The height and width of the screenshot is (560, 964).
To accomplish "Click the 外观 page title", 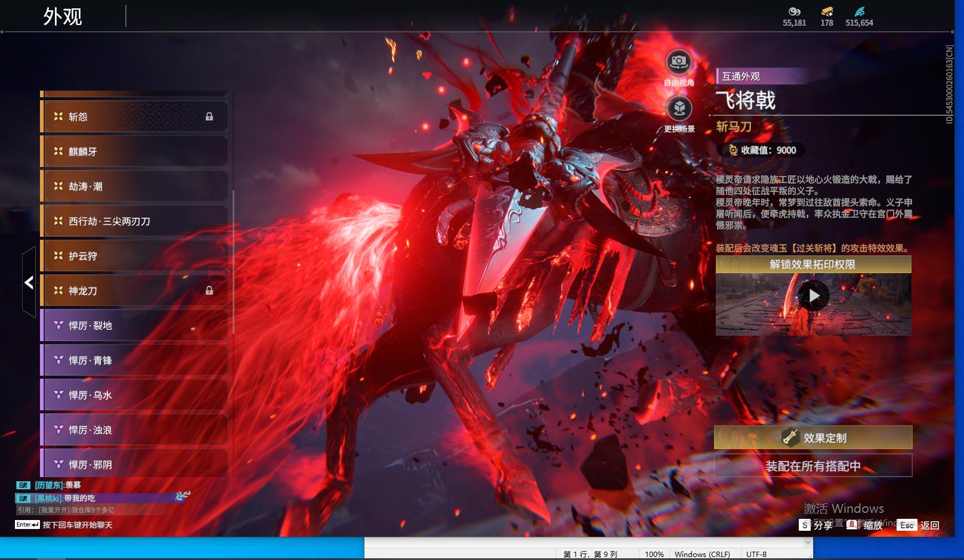I will [x=62, y=17].
